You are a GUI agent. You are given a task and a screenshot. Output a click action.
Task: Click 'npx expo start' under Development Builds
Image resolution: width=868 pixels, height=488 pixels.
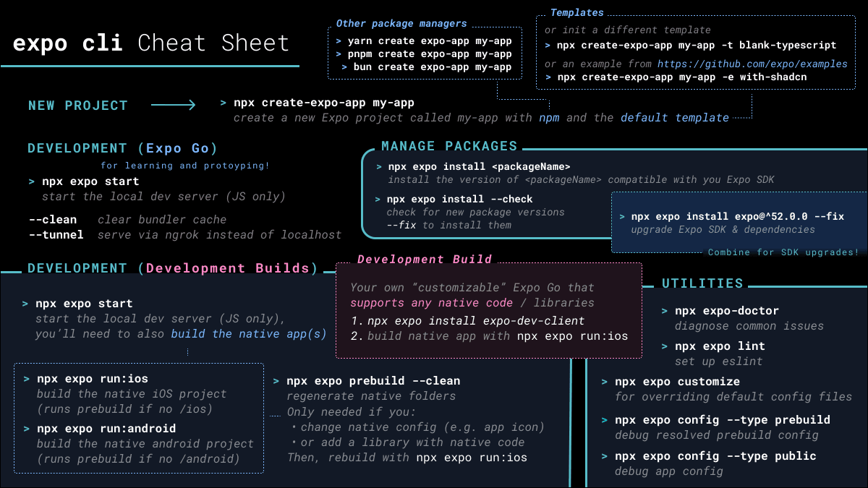(84, 304)
